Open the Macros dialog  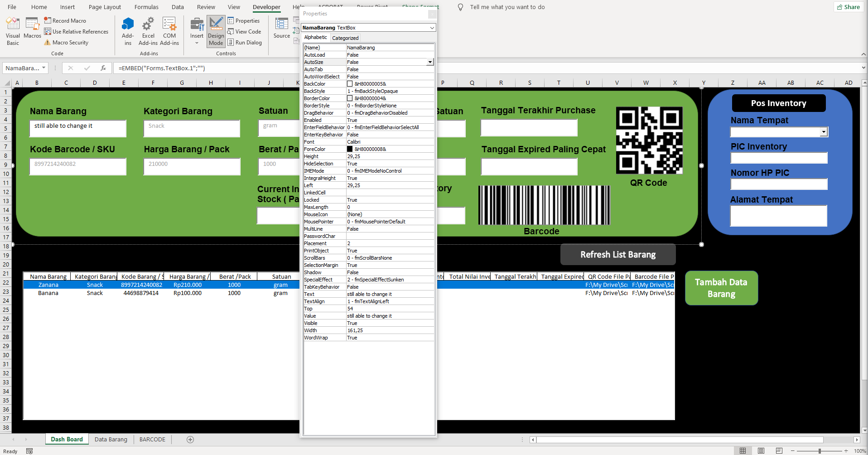32,28
